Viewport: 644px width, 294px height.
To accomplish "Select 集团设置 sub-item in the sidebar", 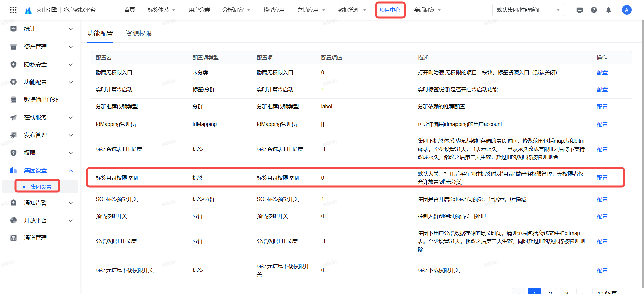I will pyautogui.click(x=41, y=187).
